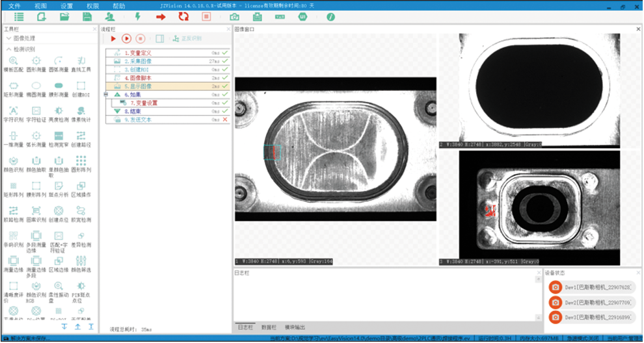
Task: Select flow step 7.变量设置
Action: coord(171,103)
